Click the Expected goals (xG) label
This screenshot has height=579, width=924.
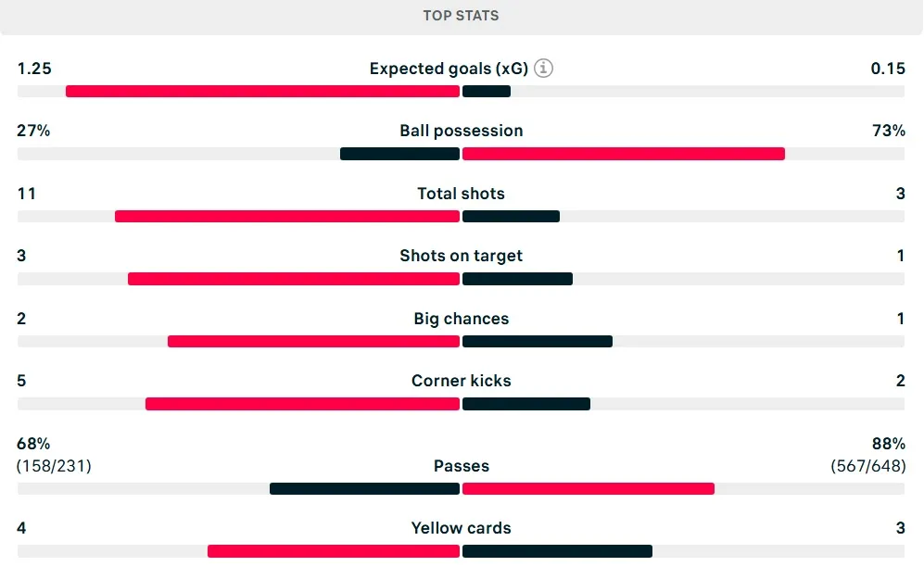pos(449,69)
